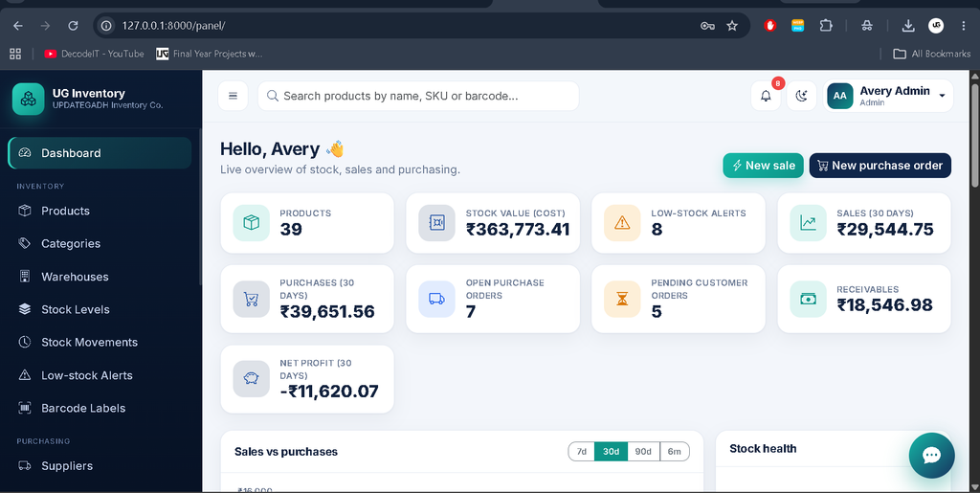980x493 pixels.
Task: Click the Low-stock Alerts warning triangle icon
Action: (622, 222)
